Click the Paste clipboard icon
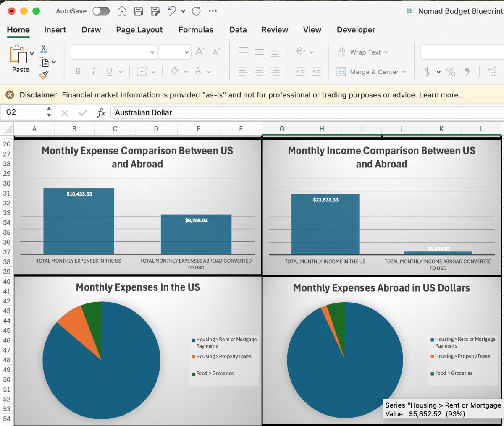This screenshot has width=504, height=426. [18, 55]
